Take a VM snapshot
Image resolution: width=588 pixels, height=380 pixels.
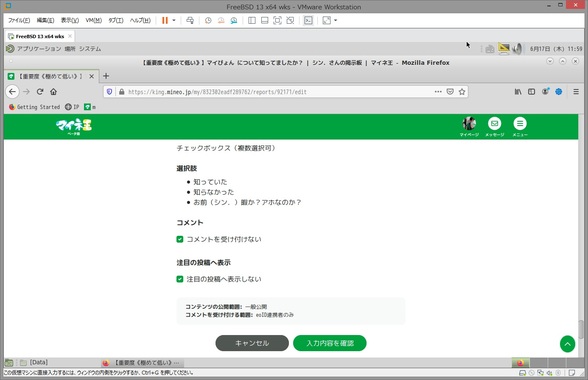[208, 20]
